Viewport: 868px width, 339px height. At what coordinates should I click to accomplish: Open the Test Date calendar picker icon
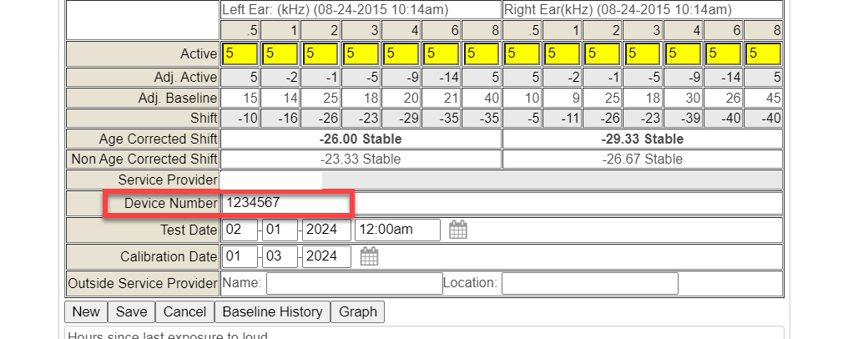pos(457,230)
